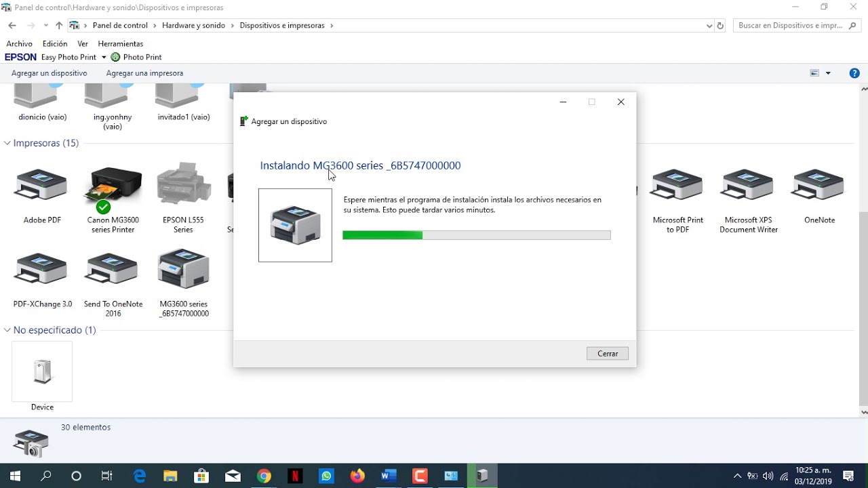Select the OneNote printer icon
This screenshot has height=488, width=868.
(818, 186)
